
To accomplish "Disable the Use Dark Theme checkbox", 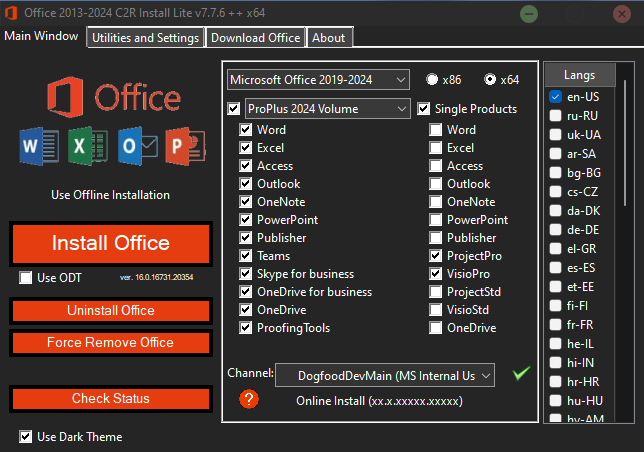I will click(x=25, y=437).
